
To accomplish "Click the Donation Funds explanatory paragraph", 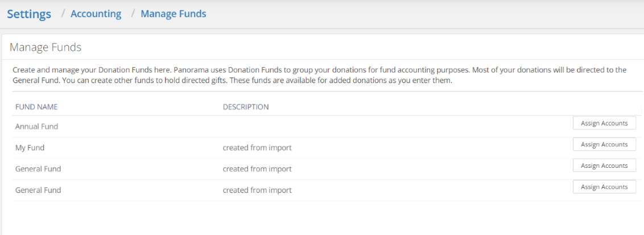I will 320,75.
